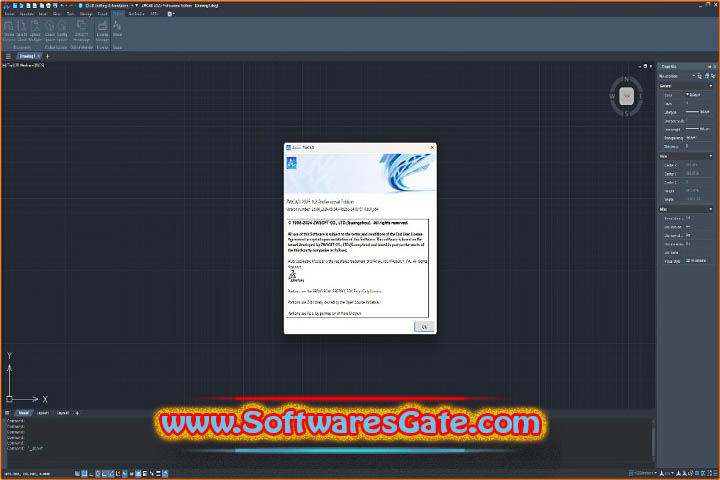720x480 pixels.
Task: Click the top face of the ViewCube
Action: point(626,96)
